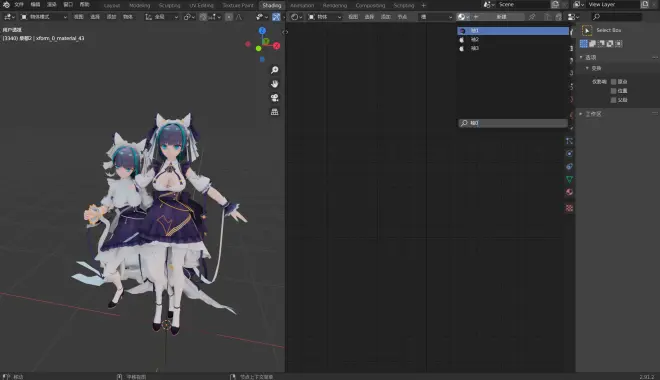Open the Properties editor type dropdown
This screenshot has height=380, width=660.
[x=573, y=17]
